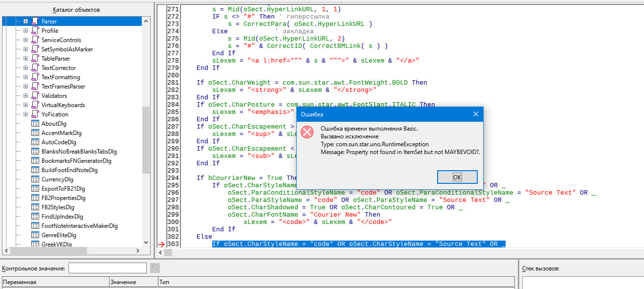Click OK in the error dialog
This screenshot has height=289, width=644.
tap(457, 177)
